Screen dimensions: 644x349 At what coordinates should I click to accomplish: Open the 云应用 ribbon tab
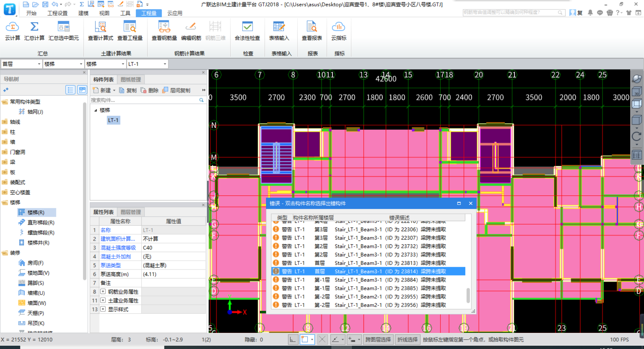175,13
